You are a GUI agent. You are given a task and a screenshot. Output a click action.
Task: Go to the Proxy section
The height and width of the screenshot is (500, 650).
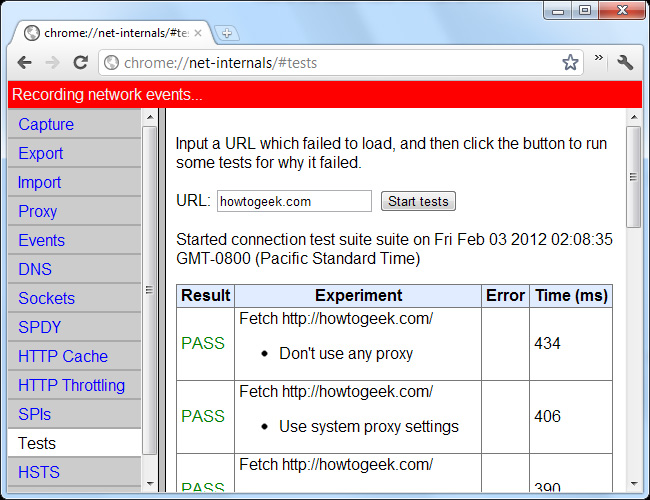[74, 211]
